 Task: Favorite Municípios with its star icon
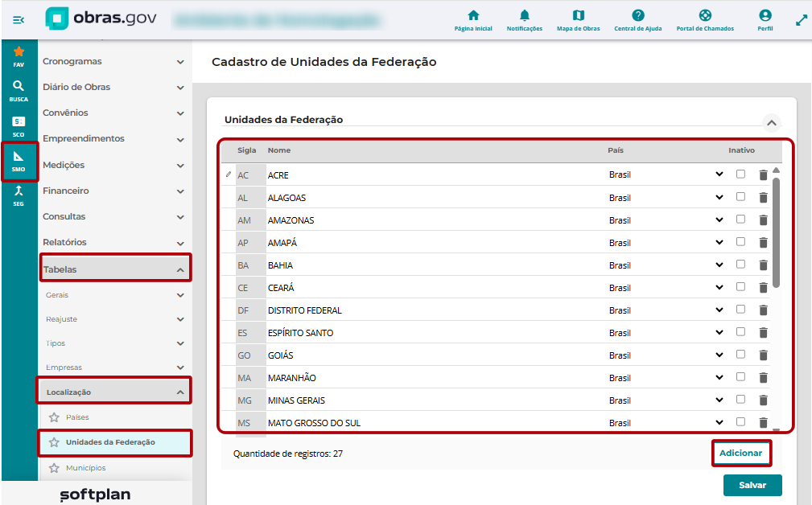coord(54,468)
